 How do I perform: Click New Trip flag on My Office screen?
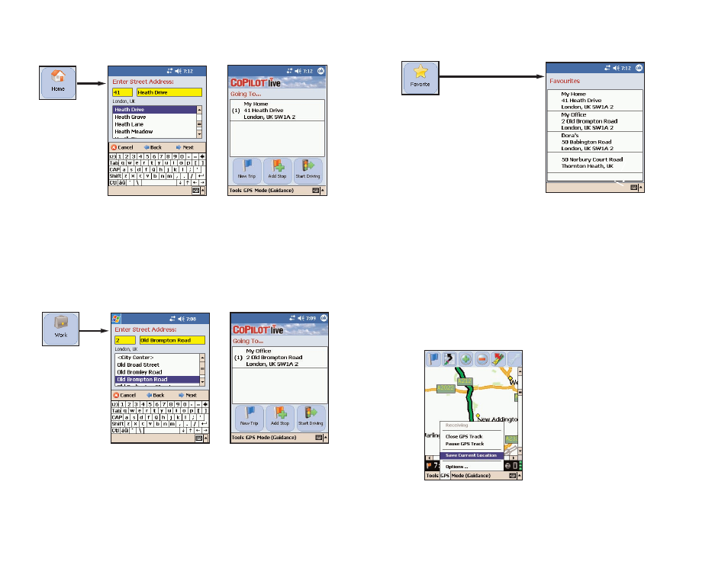[x=250, y=418]
